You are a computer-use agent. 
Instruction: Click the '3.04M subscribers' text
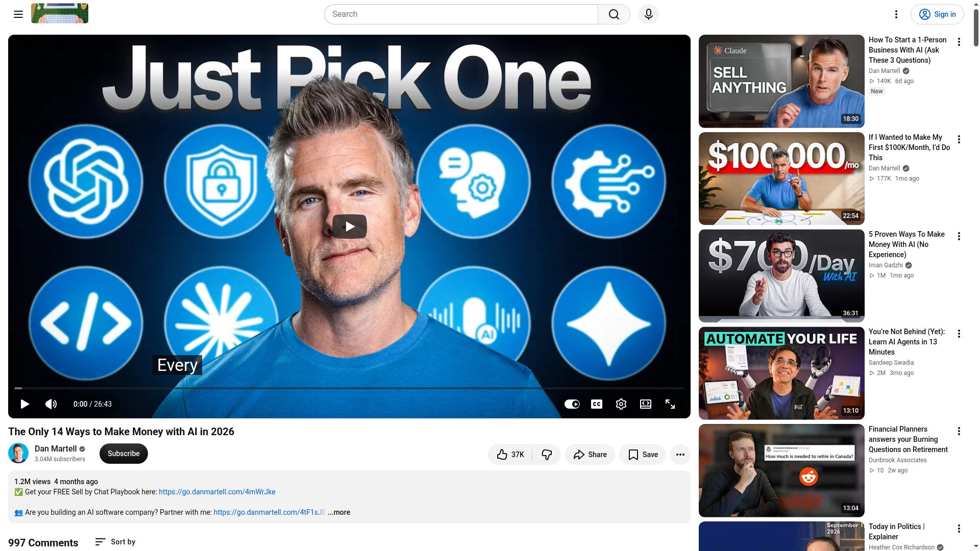click(60, 459)
